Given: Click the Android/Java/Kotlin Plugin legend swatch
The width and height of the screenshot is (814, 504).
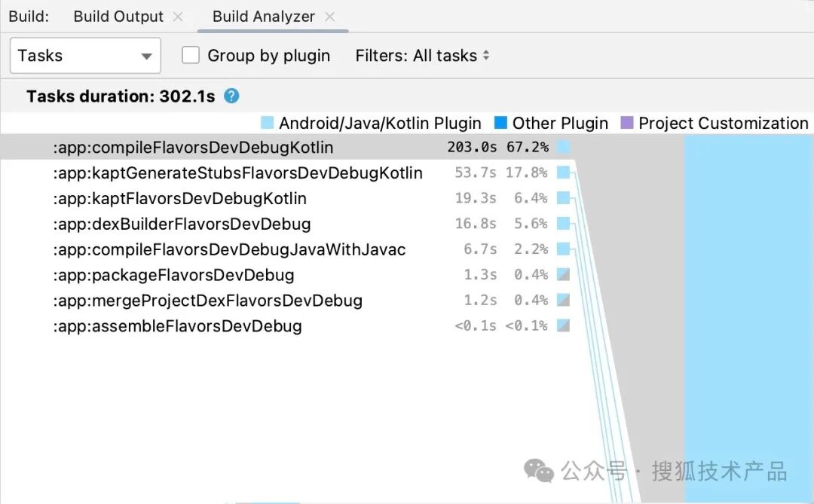Looking at the screenshot, I should click(267, 123).
